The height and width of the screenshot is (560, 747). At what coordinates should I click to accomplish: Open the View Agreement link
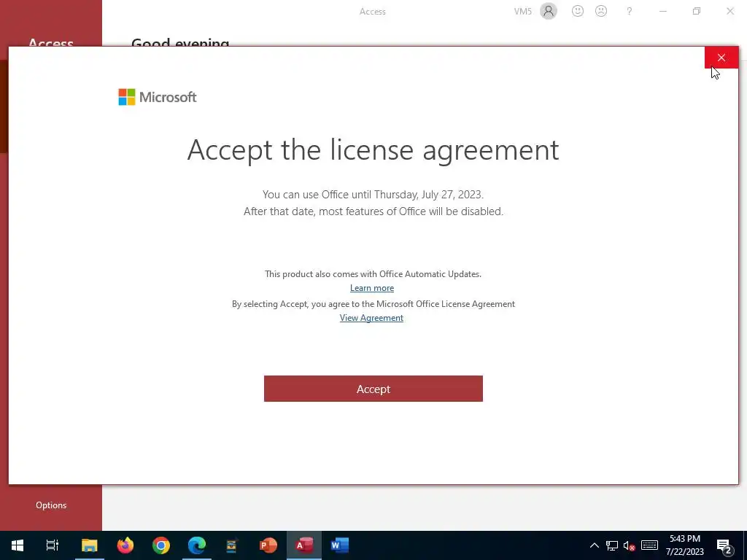(x=371, y=318)
